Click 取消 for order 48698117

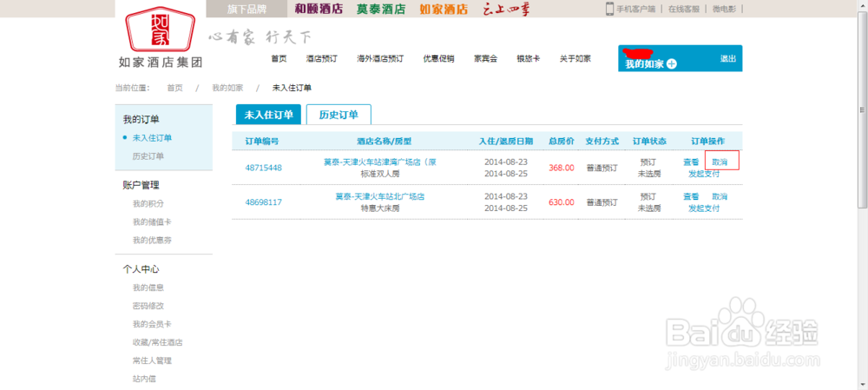click(x=720, y=196)
